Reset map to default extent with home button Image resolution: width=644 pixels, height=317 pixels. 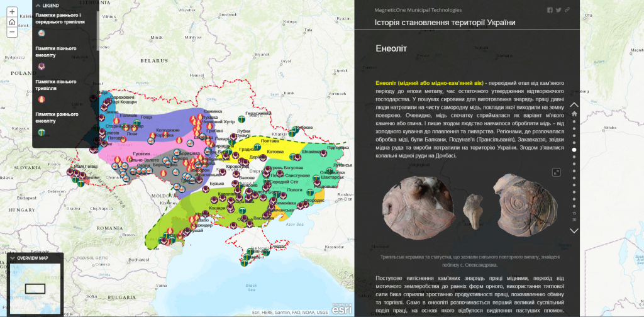click(13, 22)
